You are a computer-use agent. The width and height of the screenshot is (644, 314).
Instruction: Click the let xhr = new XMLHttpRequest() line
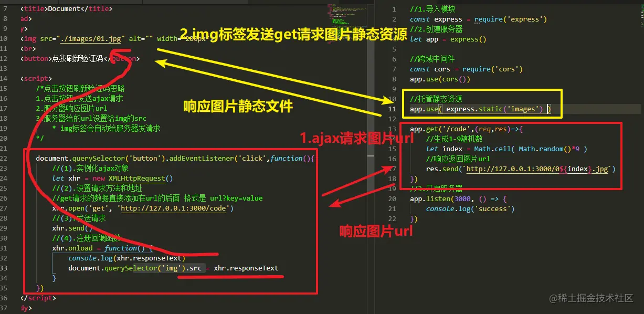tap(112, 178)
